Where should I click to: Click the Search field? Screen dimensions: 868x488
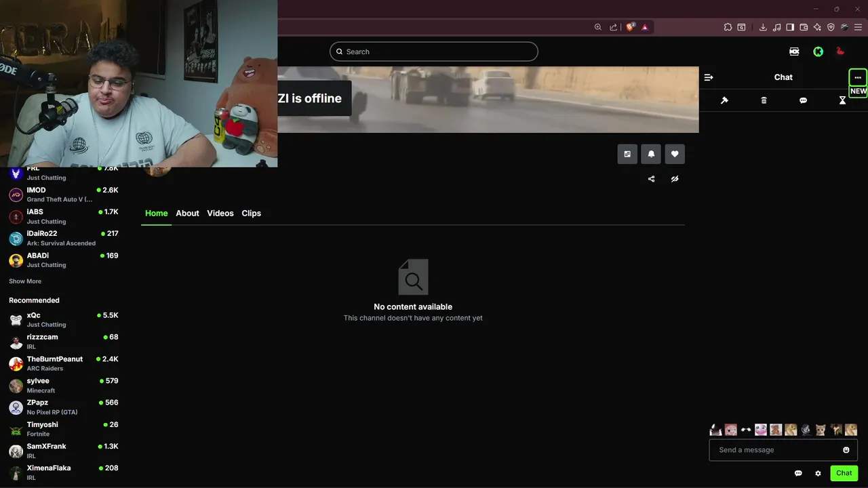pyautogui.click(x=434, y=52)
